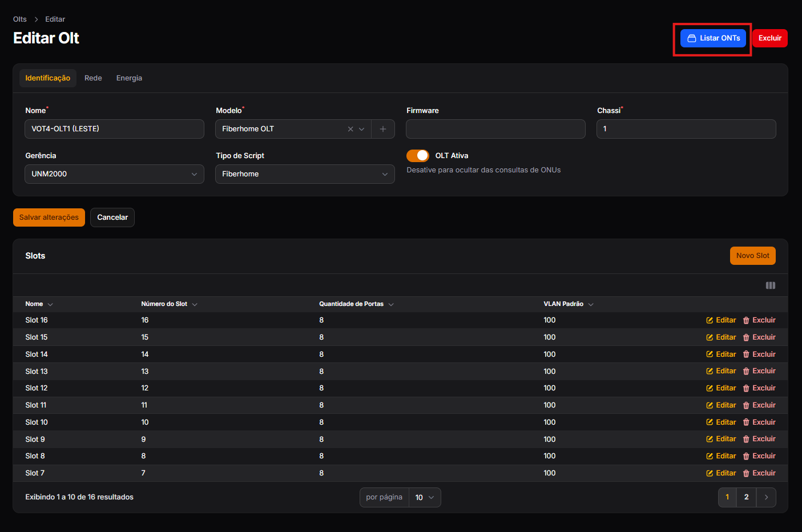Delete Slot 13 row
The height and width of the screenshot is (532, 802).
point(759,371)
